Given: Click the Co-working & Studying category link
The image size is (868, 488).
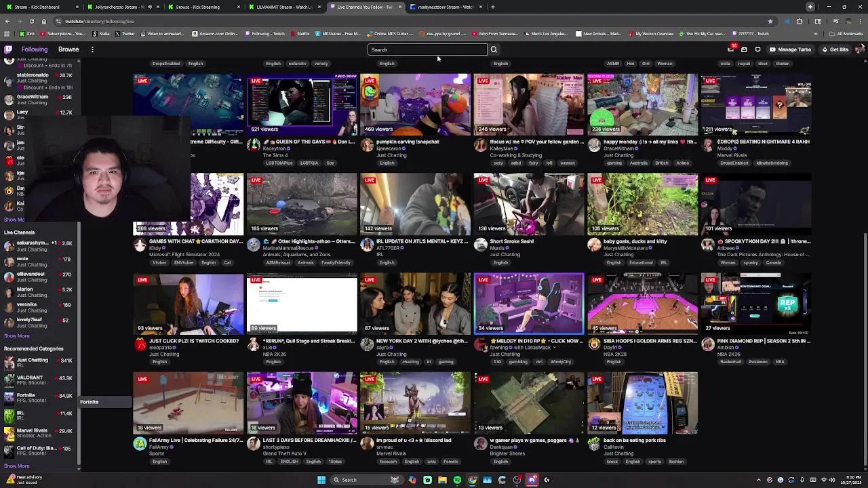Looking at the screenshot, I should (516, 155).
